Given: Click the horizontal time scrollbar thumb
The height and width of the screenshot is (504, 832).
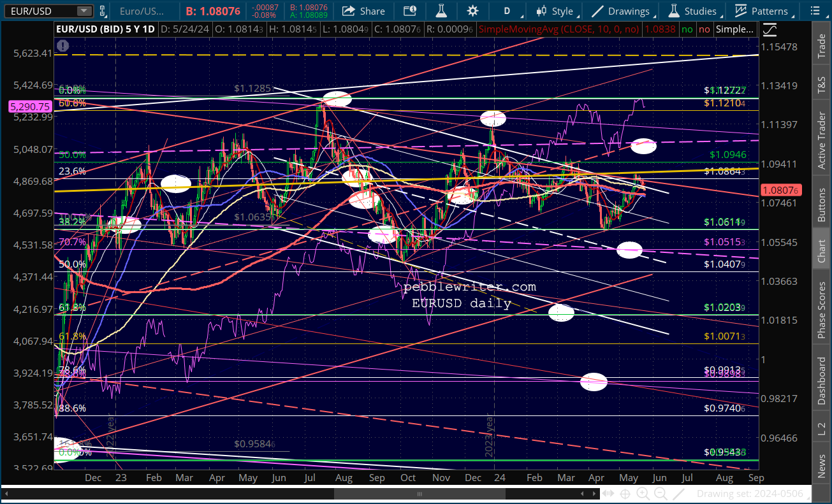Looking at the screenshot, I should 420,493.
